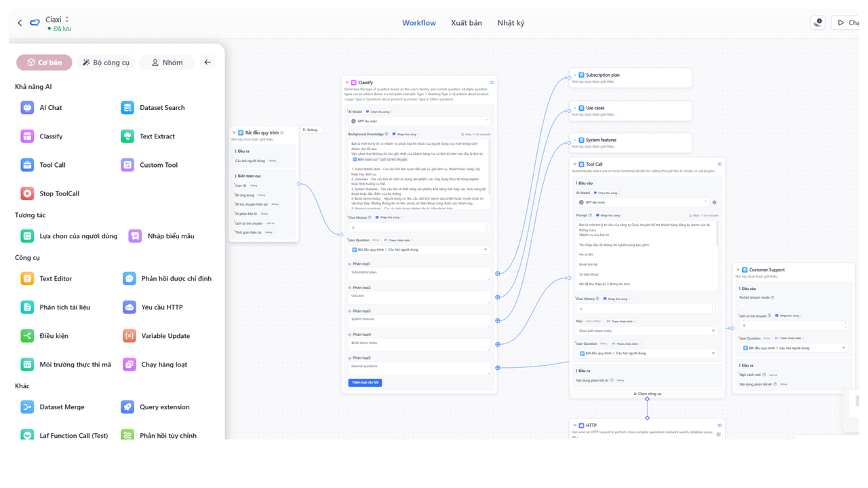Click the Phân loại4 'Book demo today' field

pos(419,344)
